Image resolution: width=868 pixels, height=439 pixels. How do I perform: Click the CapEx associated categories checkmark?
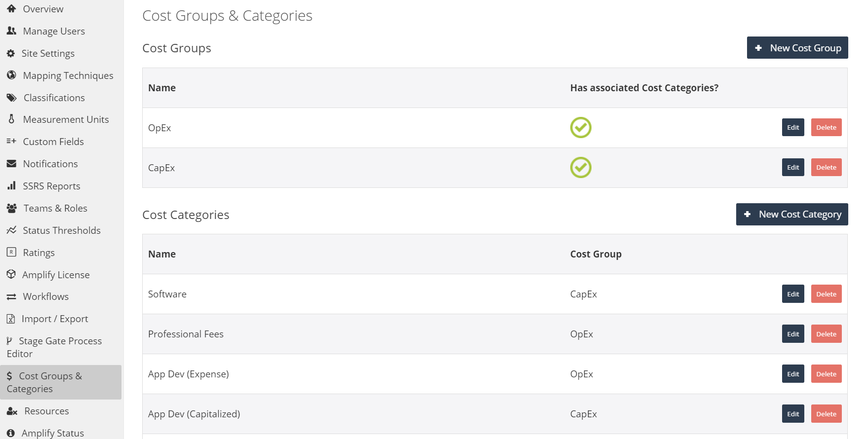pos(581,168)
